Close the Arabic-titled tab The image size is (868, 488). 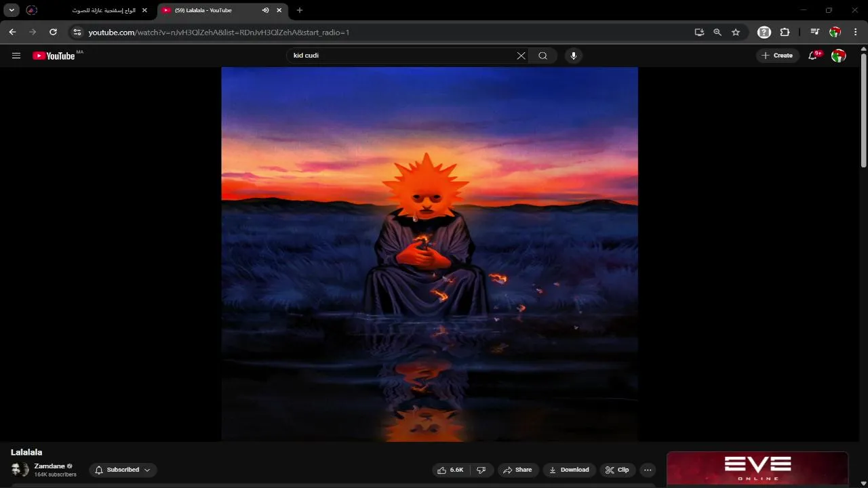[x=144, y=10]
